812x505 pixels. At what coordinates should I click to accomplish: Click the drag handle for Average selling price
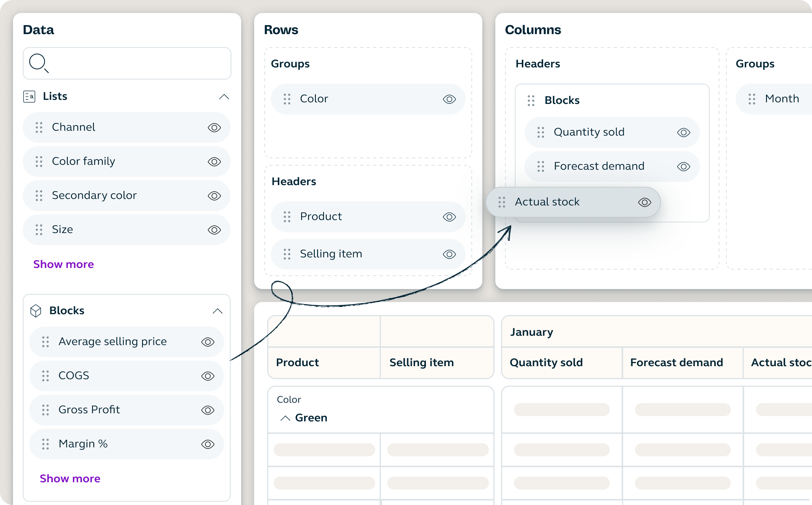point(45,342)
